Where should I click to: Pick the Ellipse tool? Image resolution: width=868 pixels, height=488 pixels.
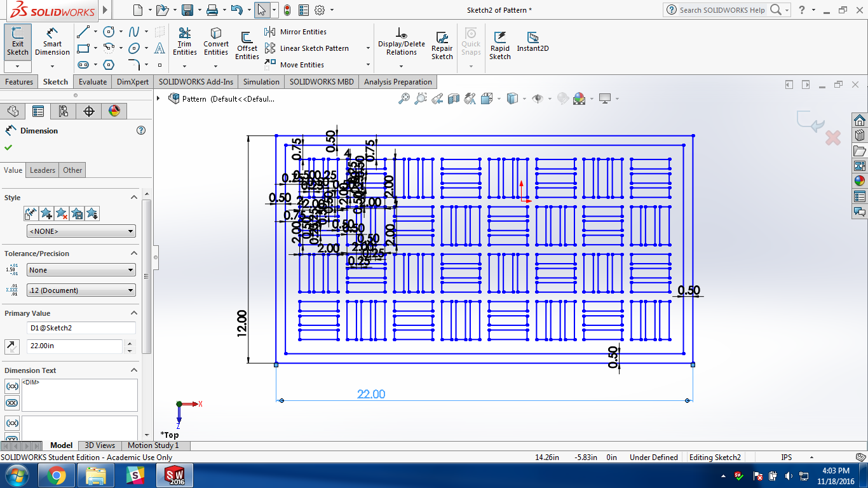[134, 48]
